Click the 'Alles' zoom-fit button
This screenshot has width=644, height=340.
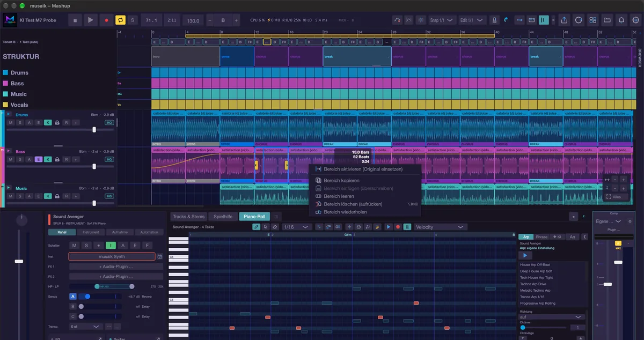pos(616,197)
